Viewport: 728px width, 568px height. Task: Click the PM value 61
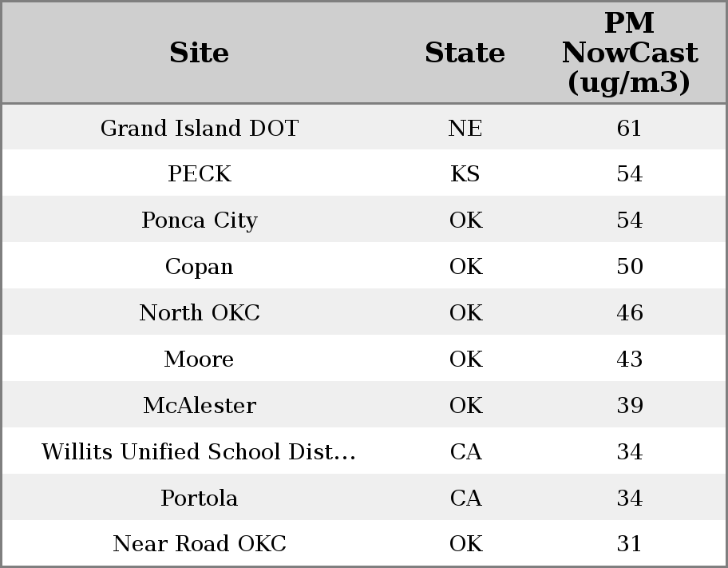tap(629, 128)
